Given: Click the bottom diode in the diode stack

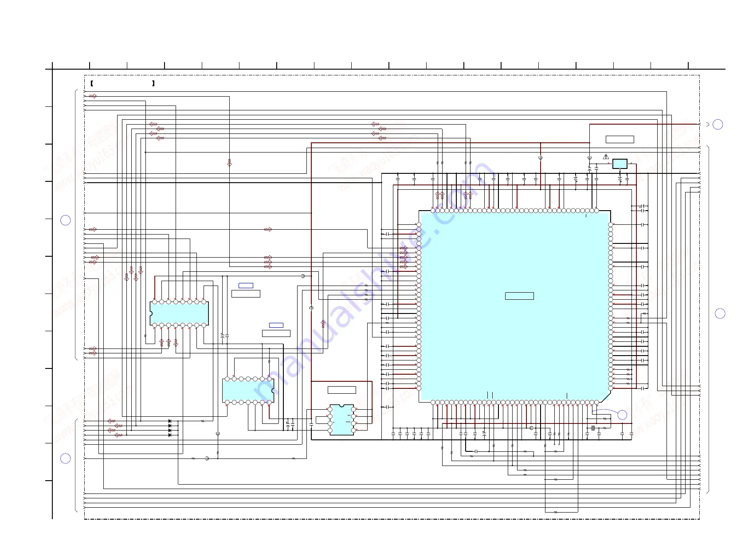Looking at the screenshot, I should 170,435.
